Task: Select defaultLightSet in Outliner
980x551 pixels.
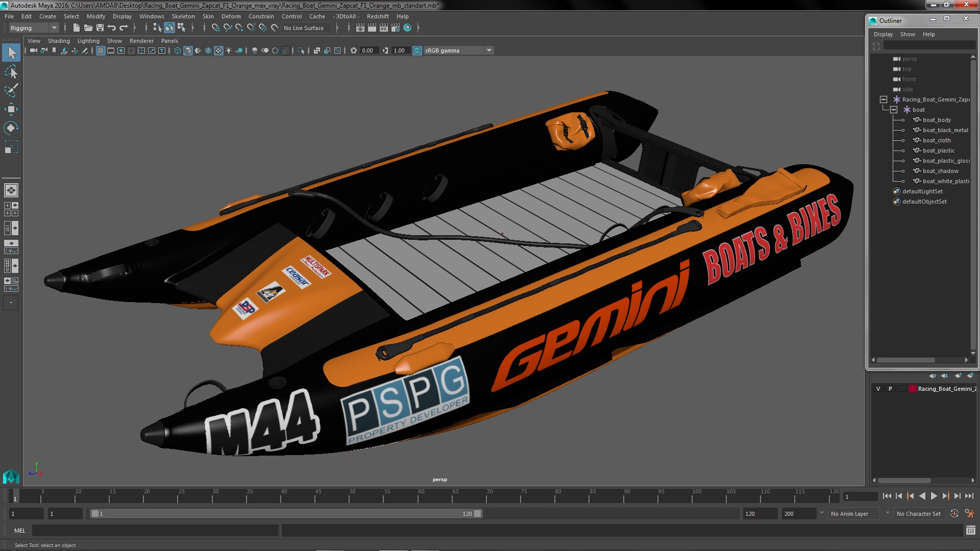Action: [922, 191]
